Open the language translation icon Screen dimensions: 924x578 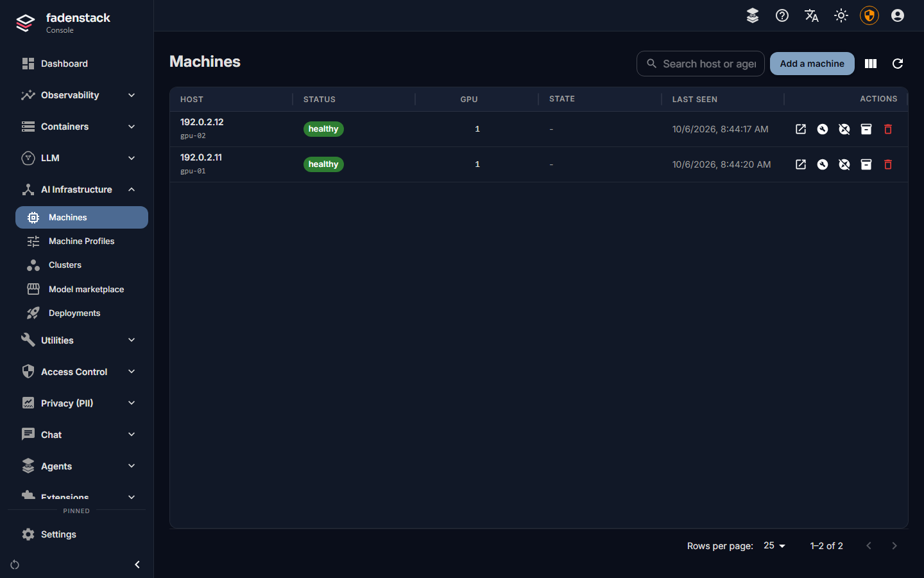pyautogui.click(x=812, y=15)
